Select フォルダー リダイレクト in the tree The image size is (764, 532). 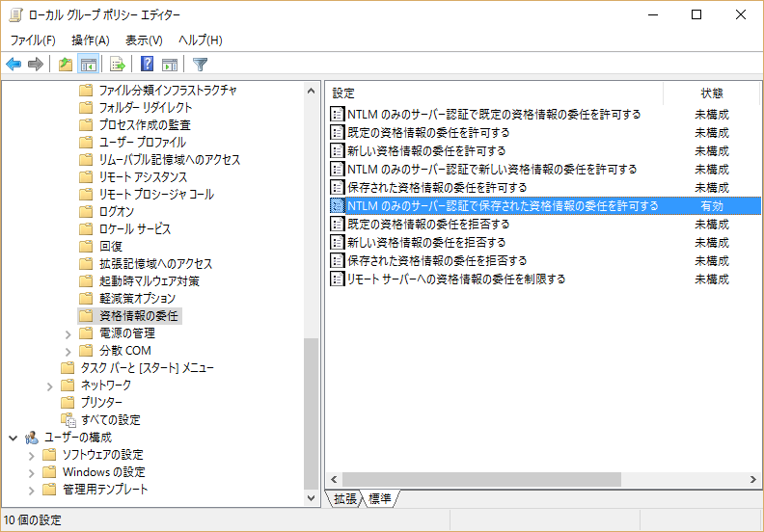click(x=146, y=107)
